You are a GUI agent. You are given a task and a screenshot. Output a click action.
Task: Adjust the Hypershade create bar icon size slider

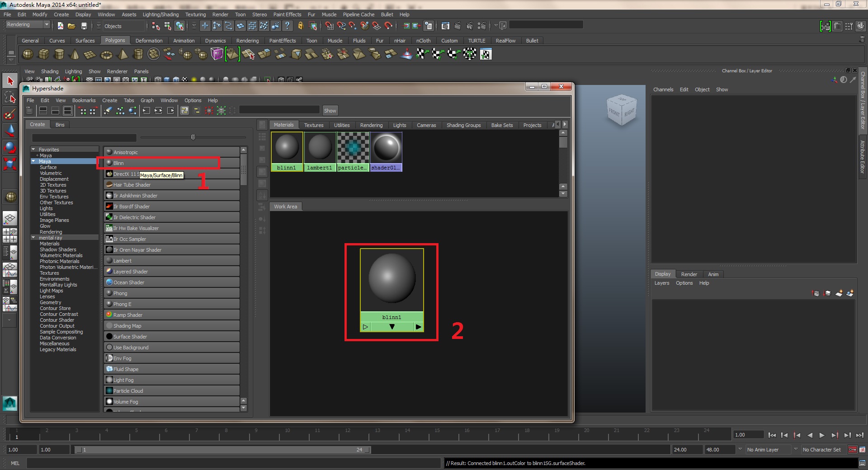pyautogui.click(x=193, y=137)
